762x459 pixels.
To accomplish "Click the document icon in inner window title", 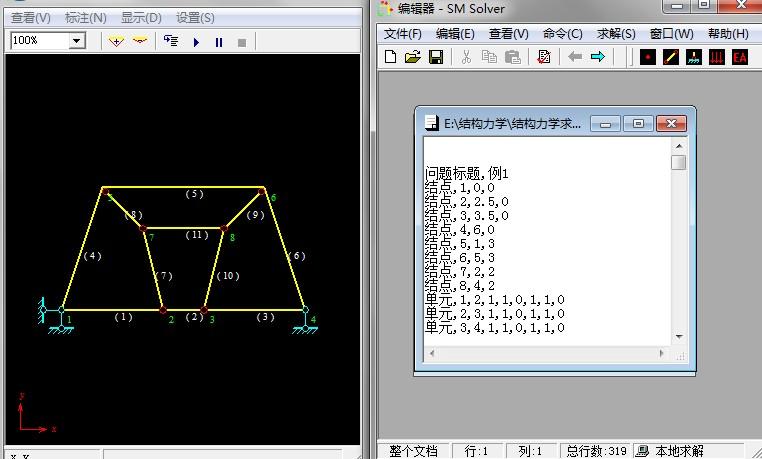I will click(x=432, y=123).
